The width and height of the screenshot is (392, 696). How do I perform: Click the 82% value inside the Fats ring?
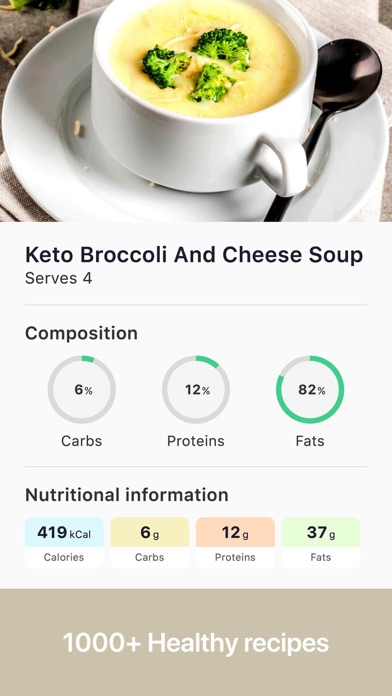312,390
